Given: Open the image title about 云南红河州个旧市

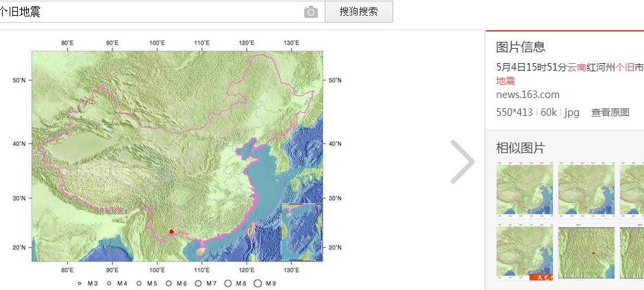Looking at the screenshot, I should point(570,74).
